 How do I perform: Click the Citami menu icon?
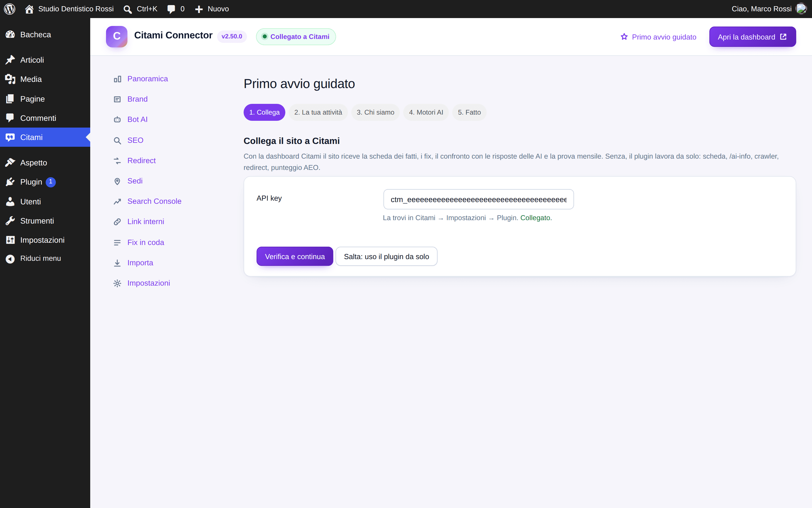10,137
